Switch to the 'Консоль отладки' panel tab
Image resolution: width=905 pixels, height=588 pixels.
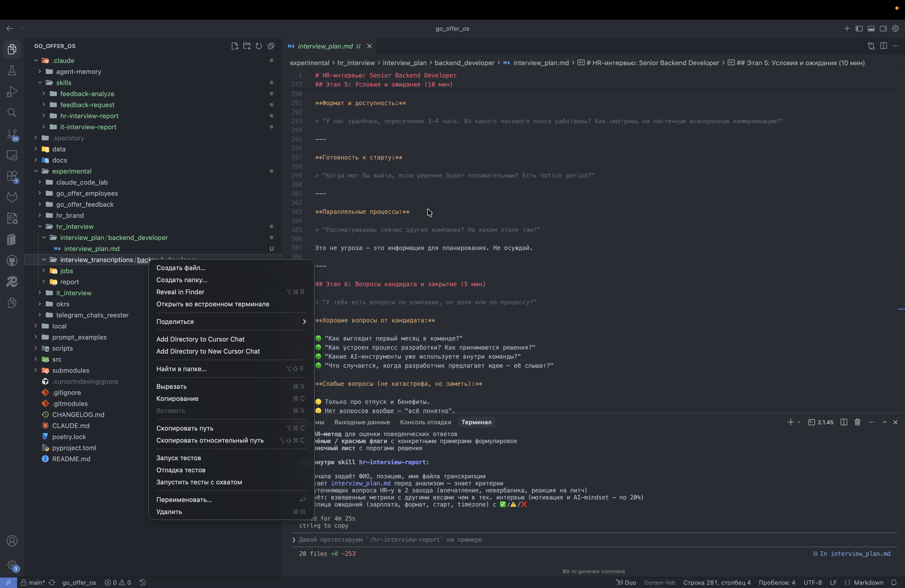[x=425, y=422]
